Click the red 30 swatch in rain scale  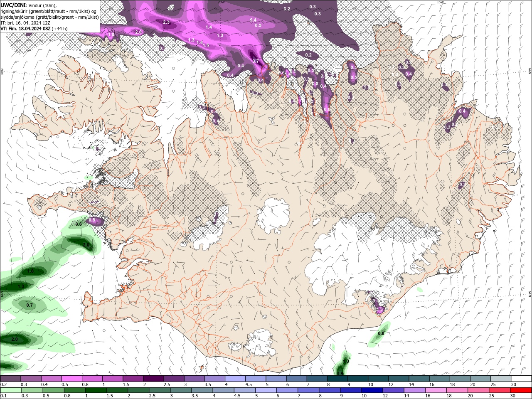click(522, 390)
